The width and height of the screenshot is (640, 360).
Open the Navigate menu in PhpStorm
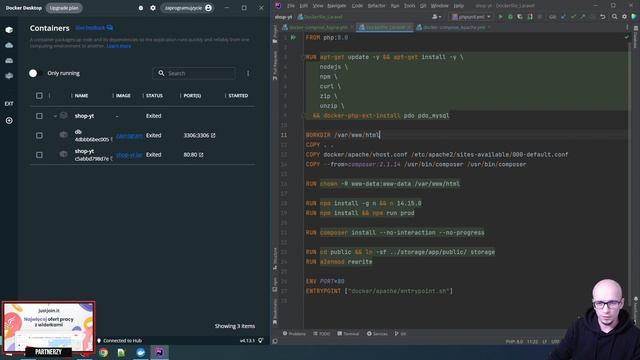337,6
